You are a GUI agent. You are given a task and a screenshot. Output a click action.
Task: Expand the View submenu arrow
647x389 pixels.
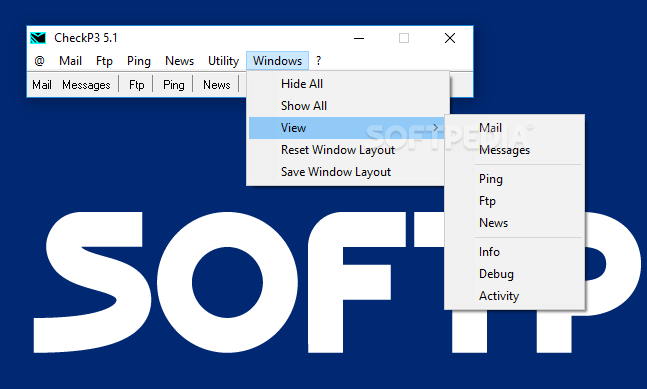pyautogui.click(x=435, y=128)
